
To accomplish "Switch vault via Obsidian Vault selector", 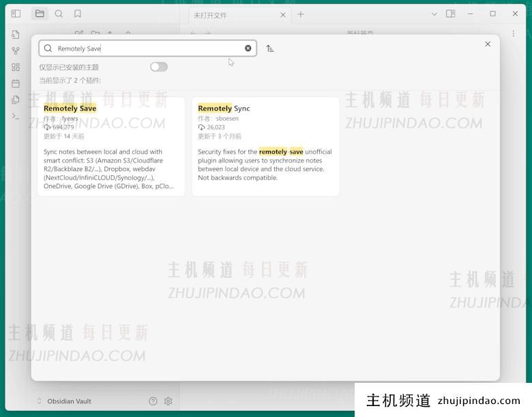I will [65, 401].
